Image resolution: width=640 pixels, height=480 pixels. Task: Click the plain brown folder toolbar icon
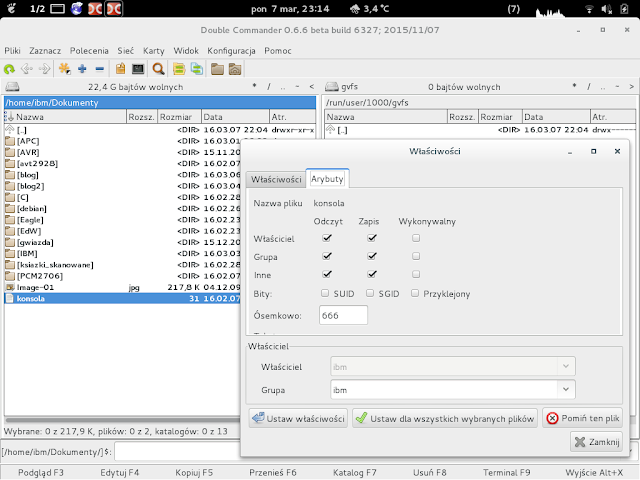pos(217,69)
